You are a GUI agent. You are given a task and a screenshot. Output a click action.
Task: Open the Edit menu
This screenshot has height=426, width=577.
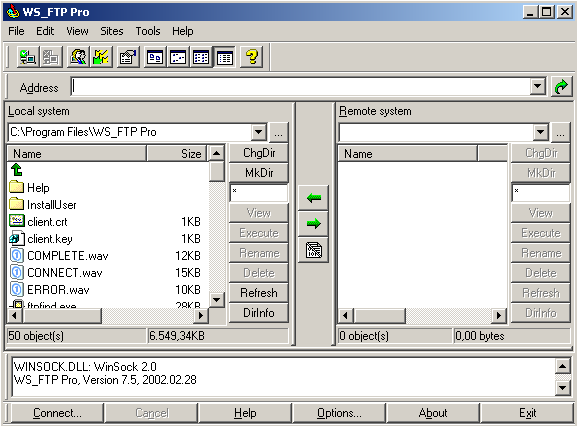(x=45, y=31)
